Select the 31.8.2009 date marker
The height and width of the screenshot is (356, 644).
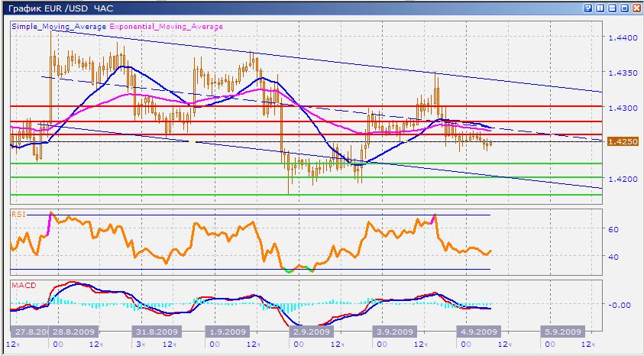pos(157,332)
